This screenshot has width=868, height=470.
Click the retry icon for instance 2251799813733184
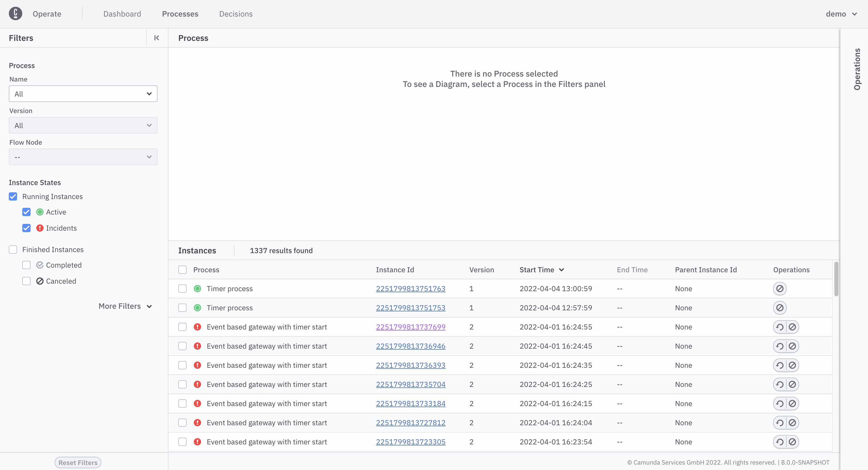pyautogui.click(x=779, y=403)
